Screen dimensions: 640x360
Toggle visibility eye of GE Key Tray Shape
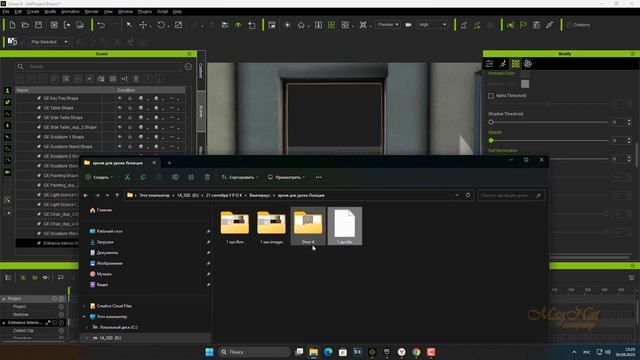click(x=120, y=98)
